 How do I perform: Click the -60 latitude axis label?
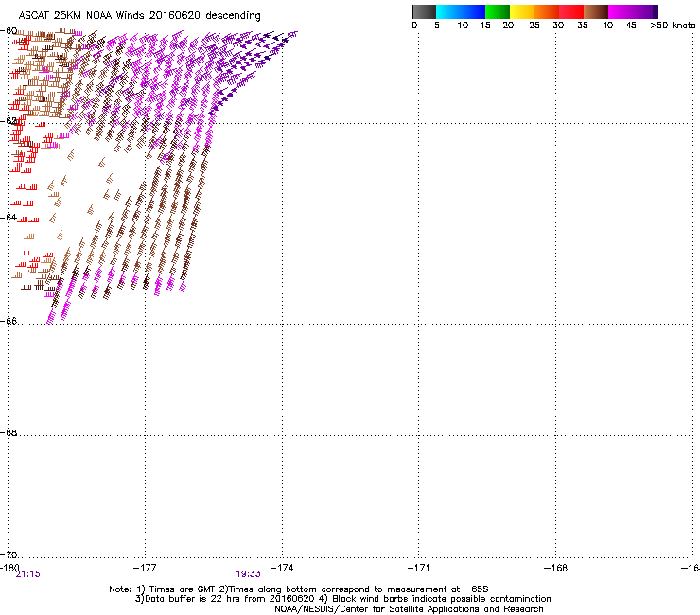pyautogui.click(x=9, y=31)
